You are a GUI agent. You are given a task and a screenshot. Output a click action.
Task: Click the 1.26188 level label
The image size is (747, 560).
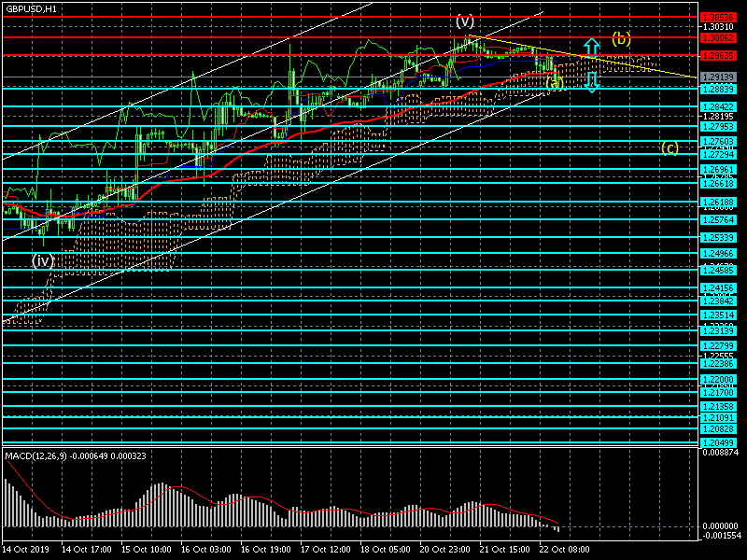pyautogui.click(x=718, y=203)
